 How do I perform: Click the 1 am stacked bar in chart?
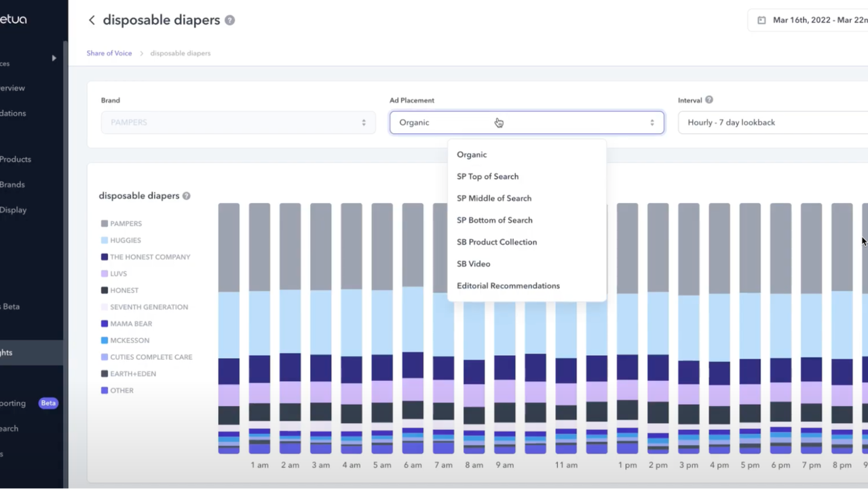259,326
